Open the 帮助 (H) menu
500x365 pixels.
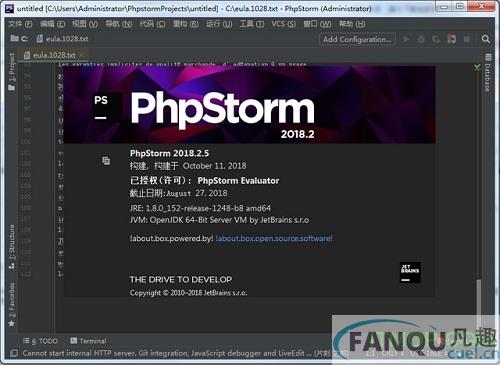(x=352, y=24)
